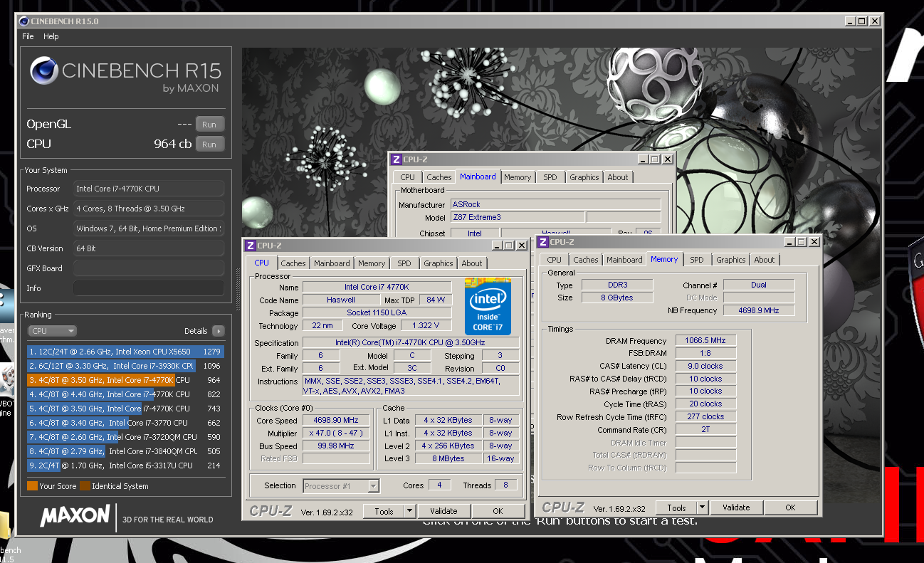Click the Multiplier x 47.0 value
This screenshot has width=924, height=563.
pyautogui.click(x=336, y=433)
